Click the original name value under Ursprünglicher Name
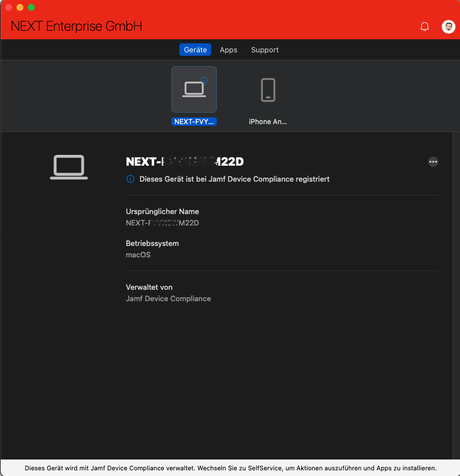This screenshot has width=460, height=476. pos(162,223)
